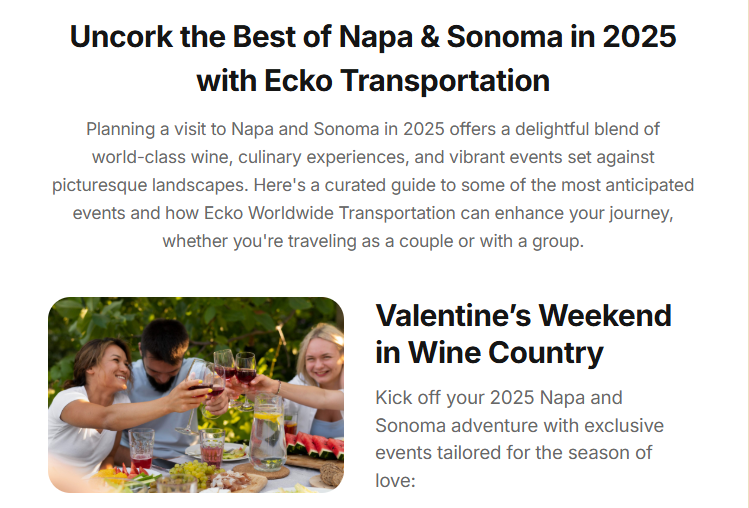Click the 'with Ecko Transportation' heading line

click(x=373, y=80)
